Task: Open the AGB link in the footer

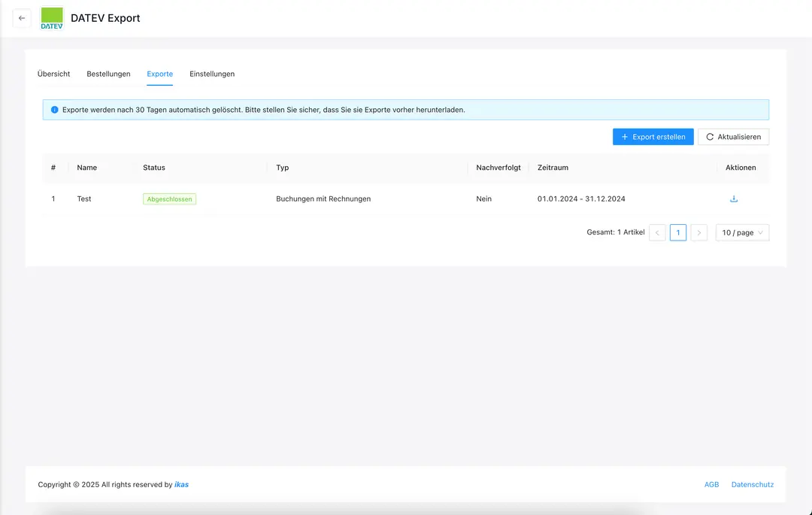Action: [x=711, y=485]
